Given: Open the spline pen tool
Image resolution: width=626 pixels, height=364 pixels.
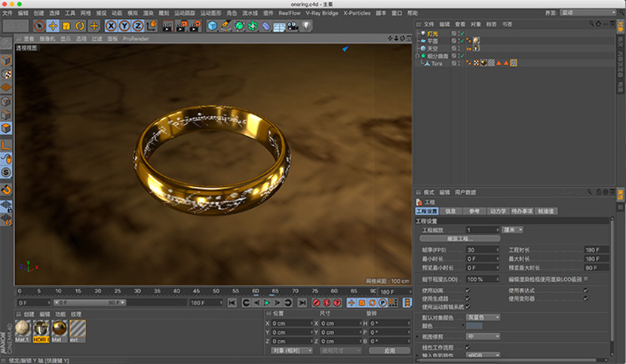Looking at the screenshot, I should click(x=226, y=26).
